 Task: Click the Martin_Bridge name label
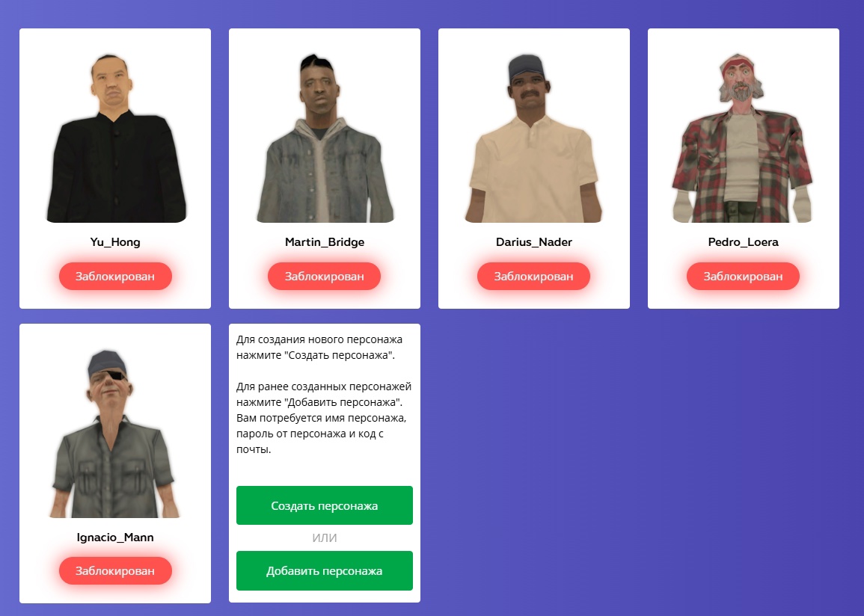[325, 242]
